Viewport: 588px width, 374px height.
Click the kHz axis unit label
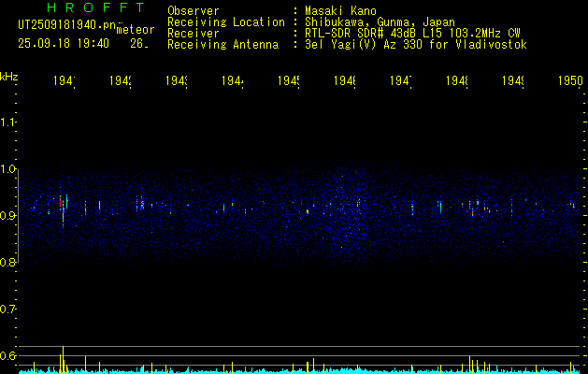(x=9, y=77)
